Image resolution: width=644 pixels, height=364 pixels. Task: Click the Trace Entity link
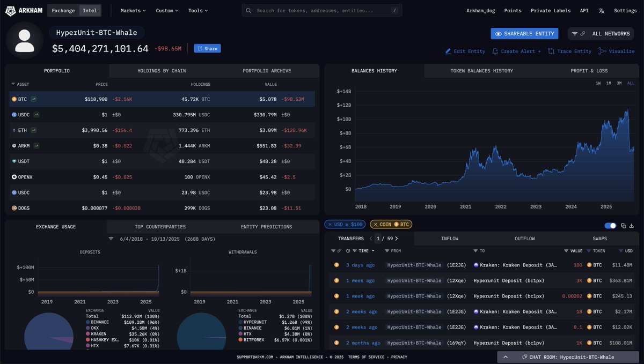pos(569,51)
